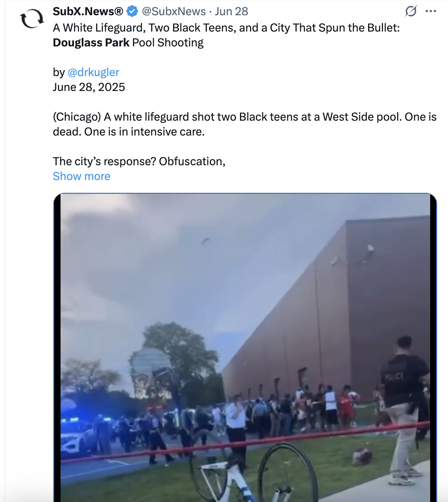Open the Grok explain-post icon

point(411,11)
